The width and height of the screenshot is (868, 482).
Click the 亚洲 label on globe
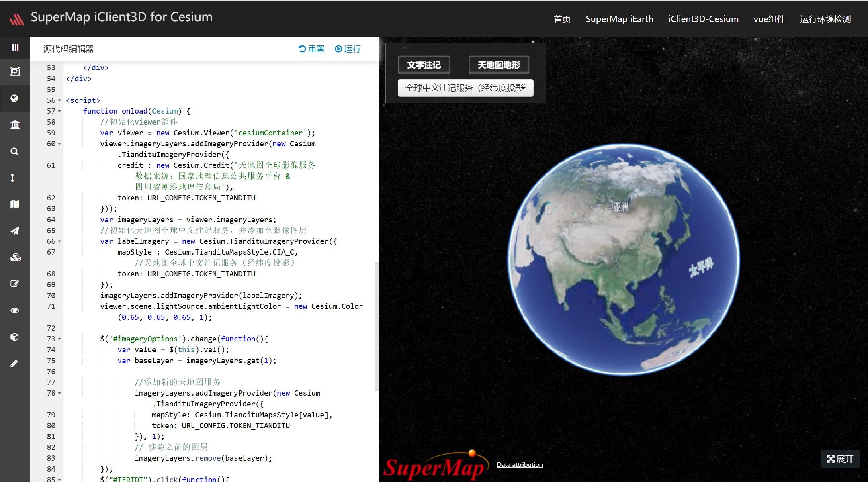pyautogui.click(x=620, y=207)
